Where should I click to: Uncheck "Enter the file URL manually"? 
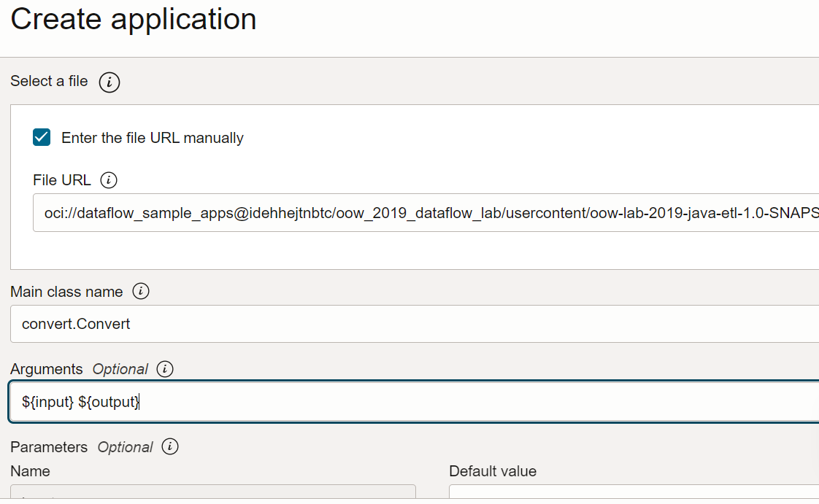point(42,136)
